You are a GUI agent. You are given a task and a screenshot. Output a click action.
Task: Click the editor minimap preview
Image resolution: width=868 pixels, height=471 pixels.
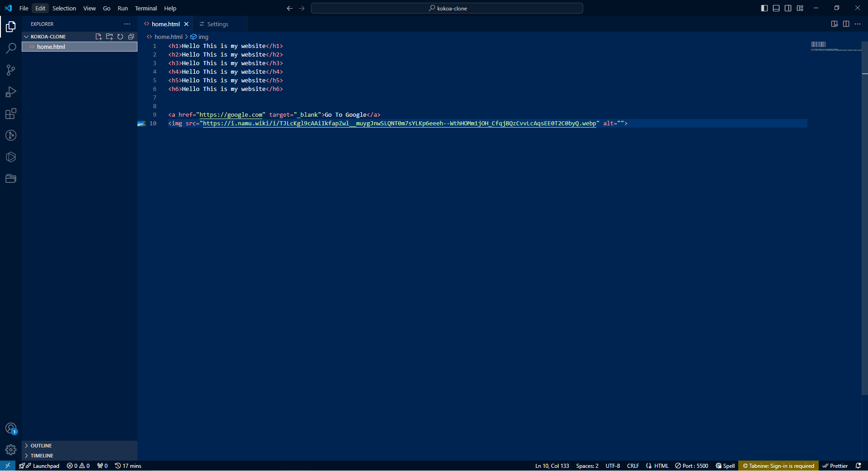[835, 46]
